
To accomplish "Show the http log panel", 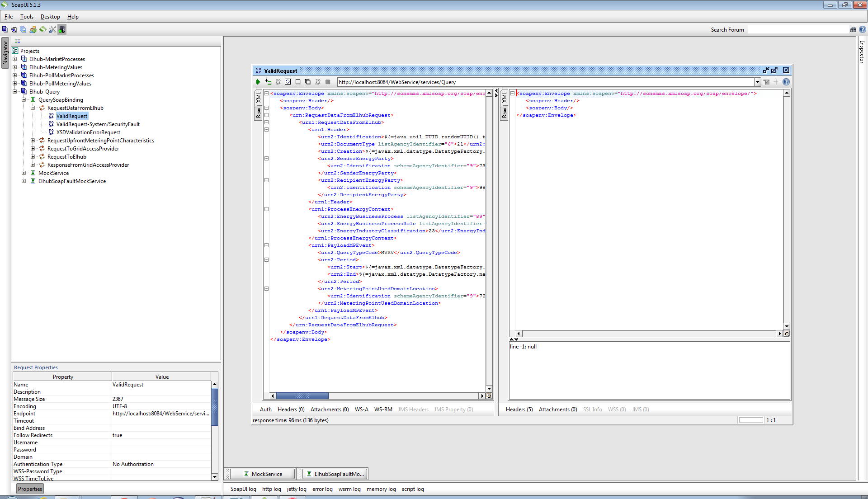I will [271, 489].
